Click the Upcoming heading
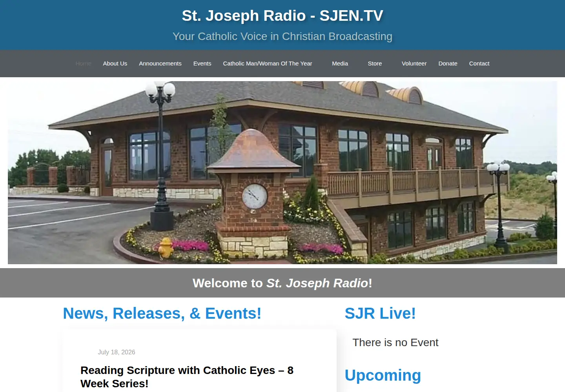The image size is (565, 392). (383, 375)
